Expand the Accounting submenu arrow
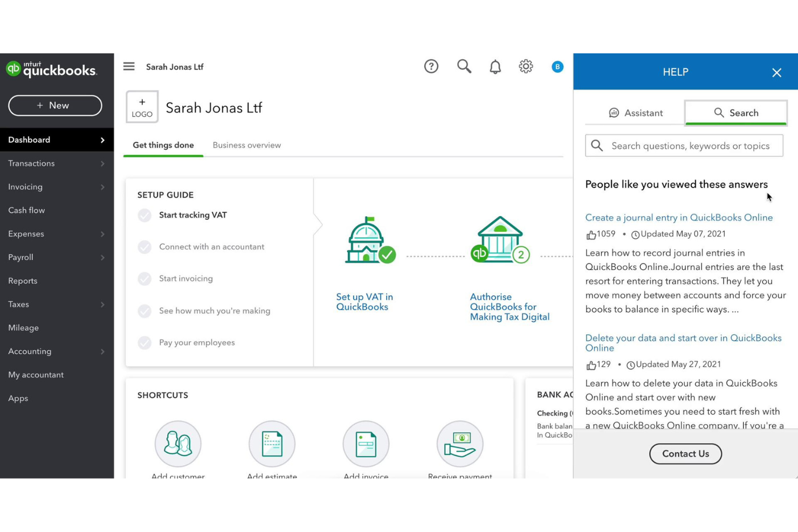Image resolution: width=798 pixels, height=532 pixels. [102, 351]
